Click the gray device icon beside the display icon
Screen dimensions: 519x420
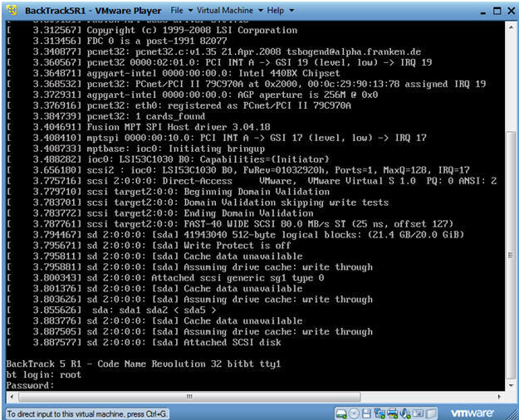pos(431,413)
